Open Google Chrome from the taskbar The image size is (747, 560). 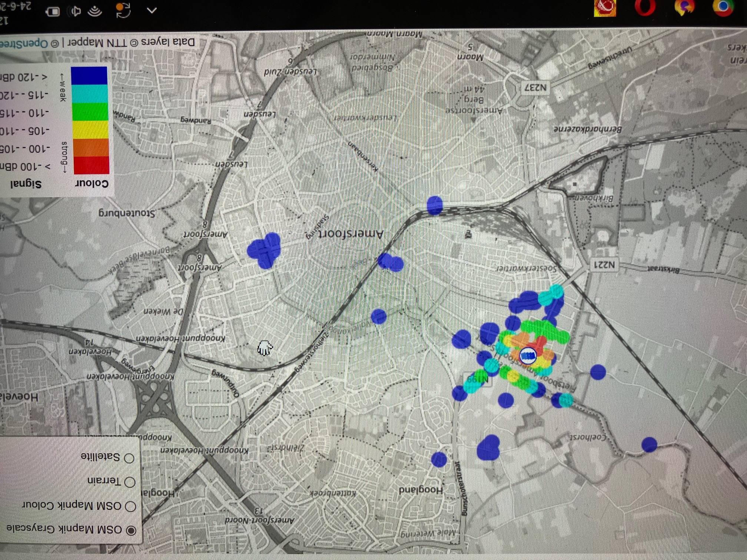(723, 7)
